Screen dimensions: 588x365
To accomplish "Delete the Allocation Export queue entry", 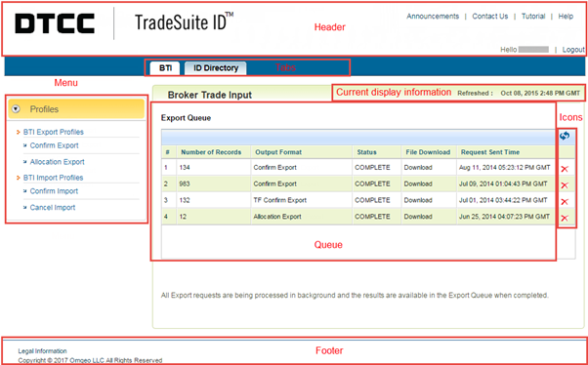I will point(565,218).
